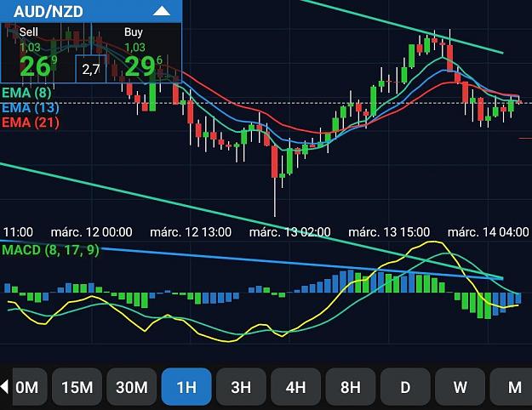Tap the Buy price 1,03296
532x410 pixels.
click(143, 54)
